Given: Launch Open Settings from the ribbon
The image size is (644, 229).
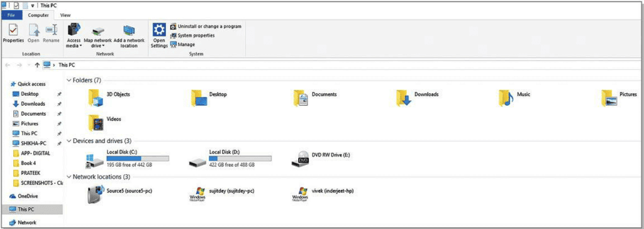Looking at the screenshot, I should coord(159,36).
